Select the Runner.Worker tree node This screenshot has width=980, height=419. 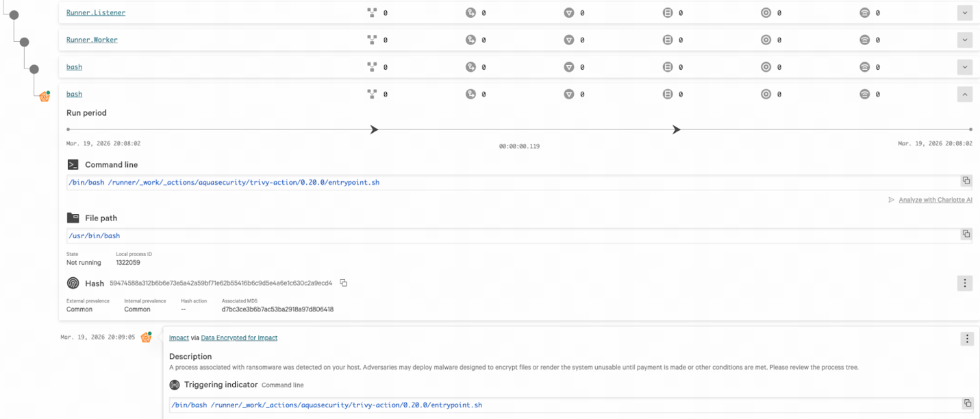[x=24, y=42]
